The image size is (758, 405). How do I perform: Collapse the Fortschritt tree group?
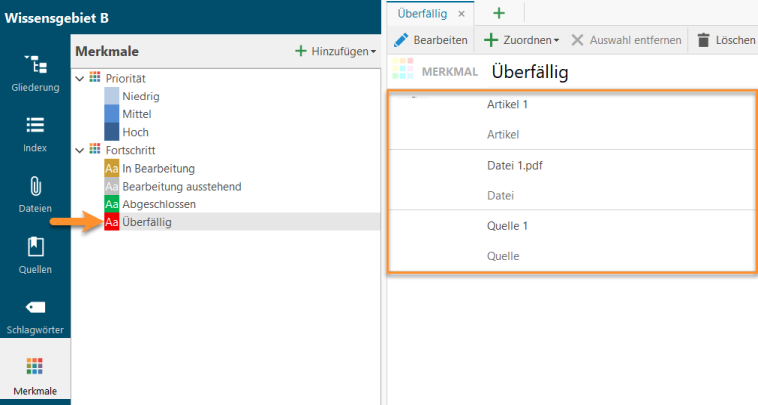tap(80, 150)
